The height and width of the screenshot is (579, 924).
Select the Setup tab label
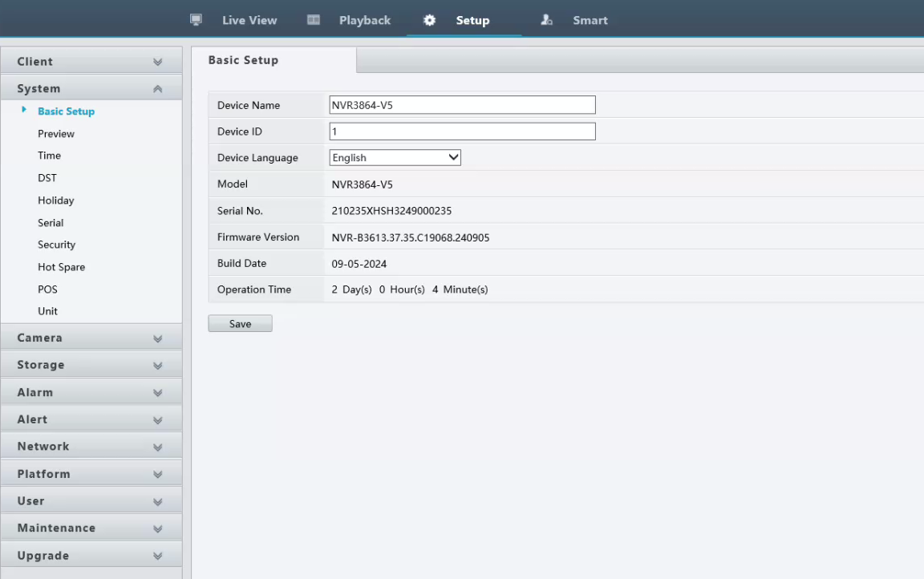coord(472,20)
